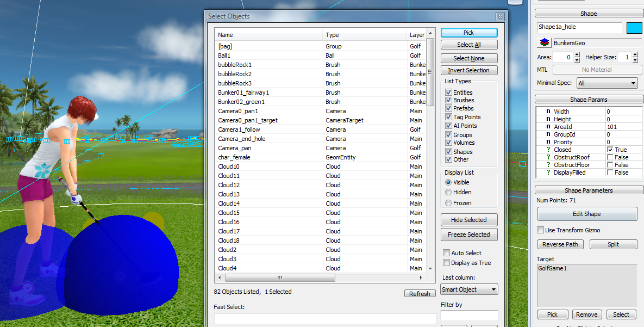Screen dimensions: 644x327
Task: Click the Shape1a_hole name field
Action: click(x=579, y=27)
